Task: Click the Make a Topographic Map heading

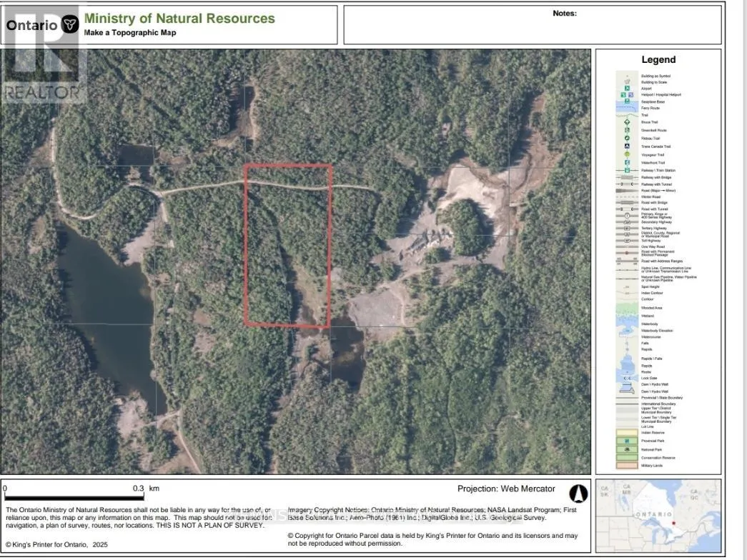Action: click(129, 33)
